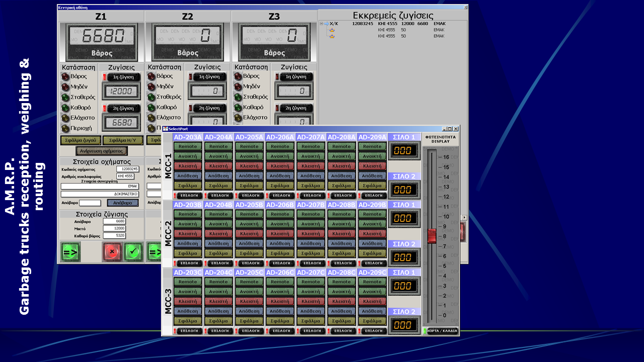Screen dimensions: 644x362
Task: Collapse the X/K tree node
Action: coord(321,24)
